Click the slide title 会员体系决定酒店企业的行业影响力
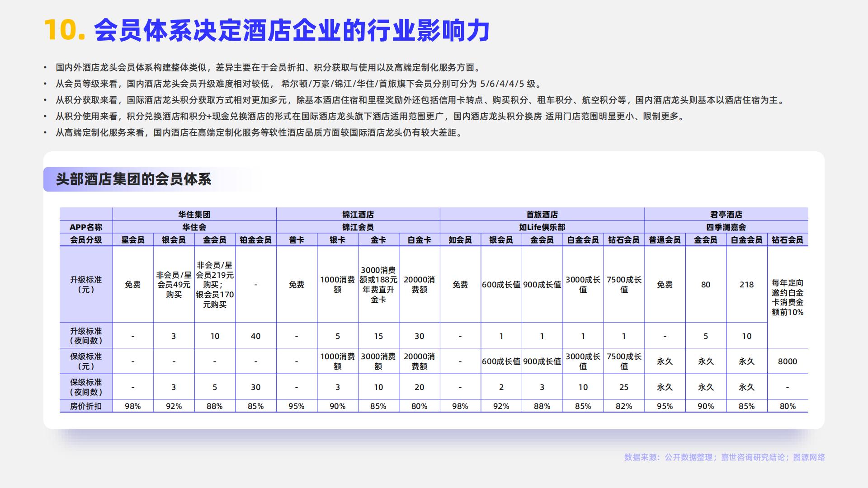868x488 pixels. pos(292,30)
